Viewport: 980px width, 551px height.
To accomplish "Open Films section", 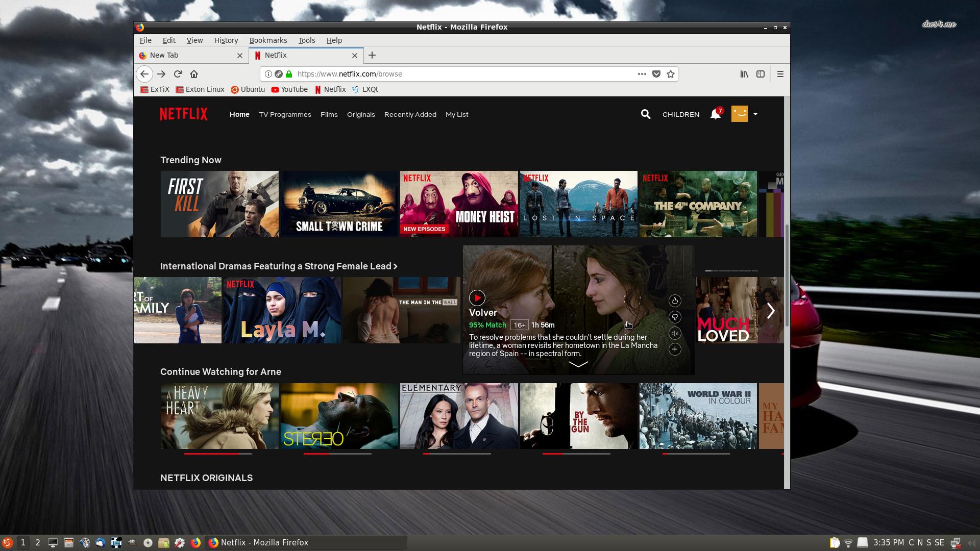I will [329, 114].
